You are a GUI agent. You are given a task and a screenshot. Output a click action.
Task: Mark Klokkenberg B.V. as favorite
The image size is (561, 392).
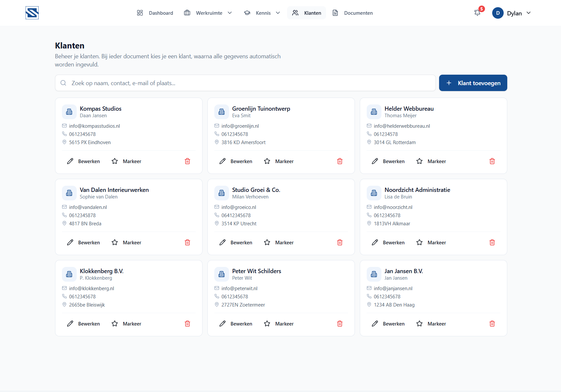point(126,324)
